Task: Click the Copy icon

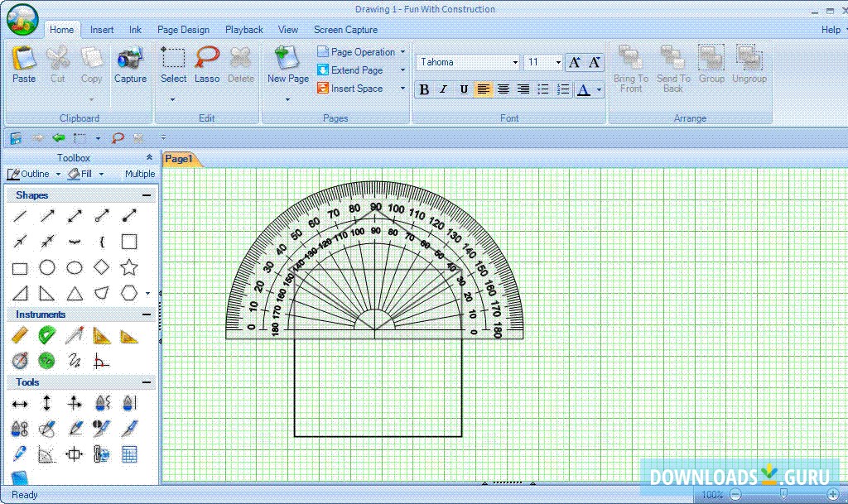Action: tap(91, 58)
